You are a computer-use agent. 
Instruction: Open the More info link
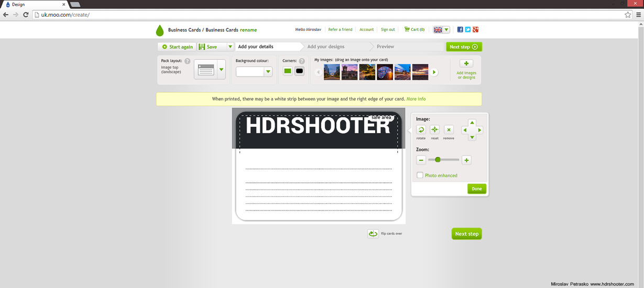point(416,99)
